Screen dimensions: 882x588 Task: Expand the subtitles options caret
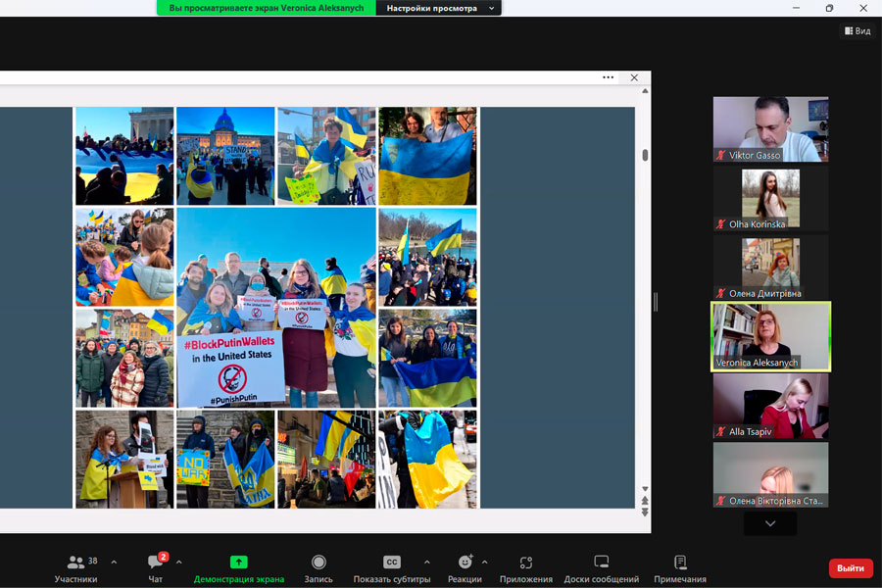point(427,562)
